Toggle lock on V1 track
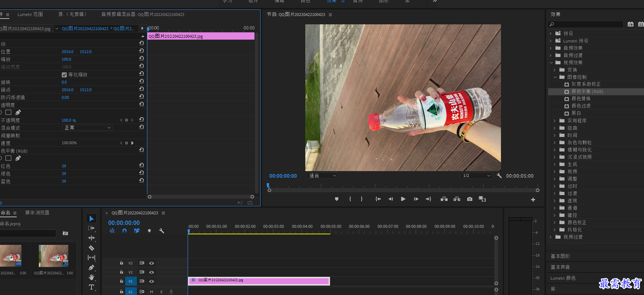644x295 pixels. tap(122, 281)
